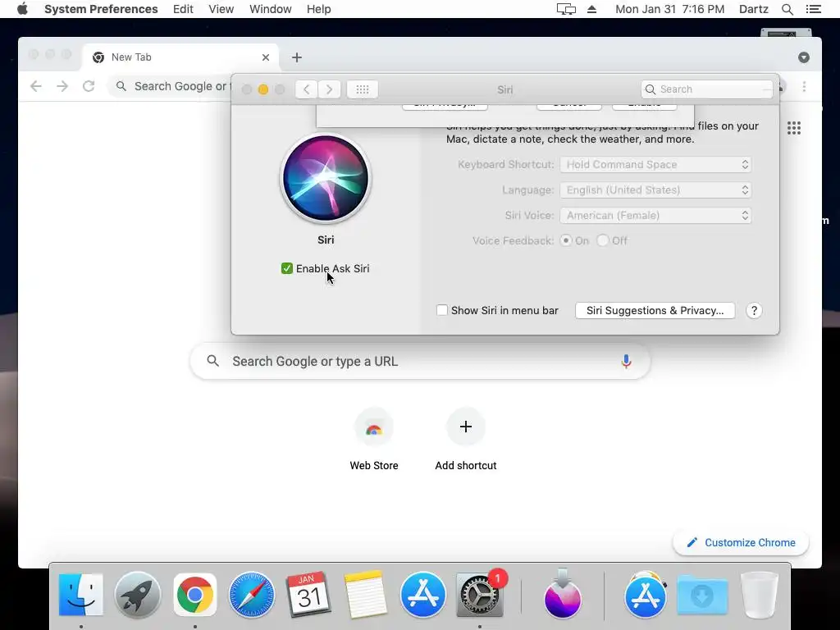The width and height of the screenshot is (840, 630).
Task: Open the Window menu
Action: (271, 9)
